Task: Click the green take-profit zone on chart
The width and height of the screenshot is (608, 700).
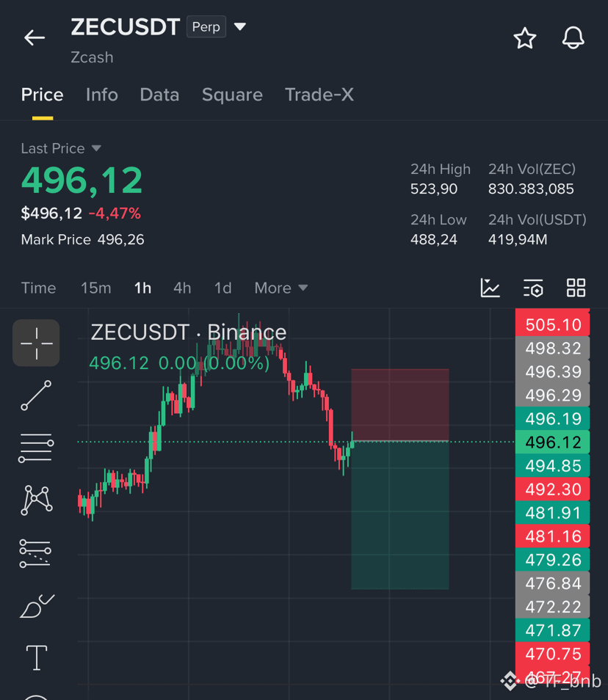Action: 399,515
